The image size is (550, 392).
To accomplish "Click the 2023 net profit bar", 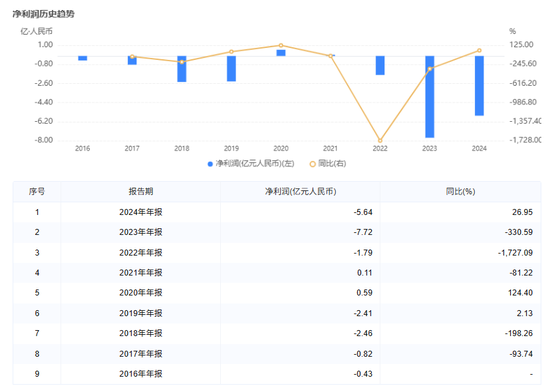I will point(430,97).
